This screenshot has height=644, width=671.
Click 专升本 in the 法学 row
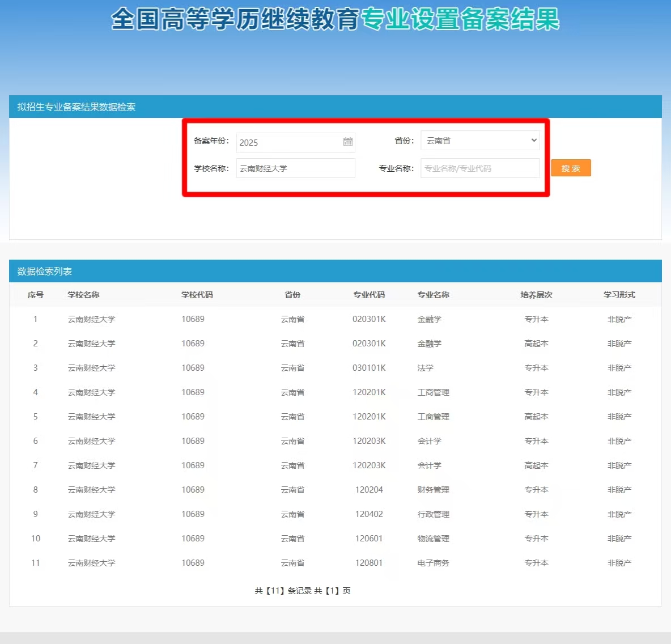[x=537, y=368]
